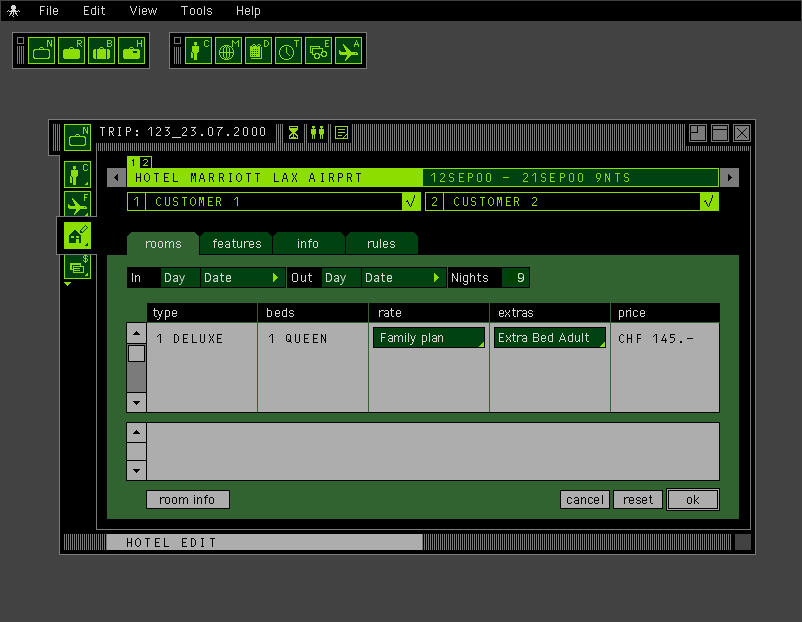The height and width of the screenshot is (622, 802).
Task: Click the globe icon in the toolbar
Action: coord(229,51)
